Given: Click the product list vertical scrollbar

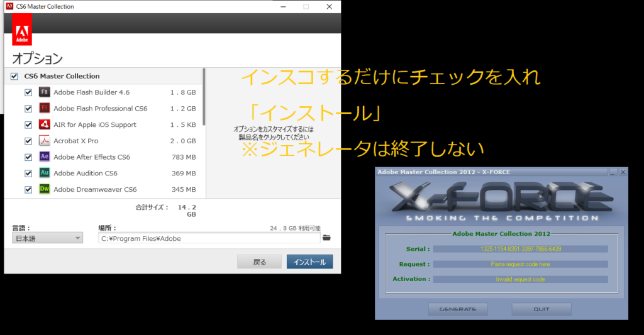Looking at the screenshot, I should coord(204,97).
